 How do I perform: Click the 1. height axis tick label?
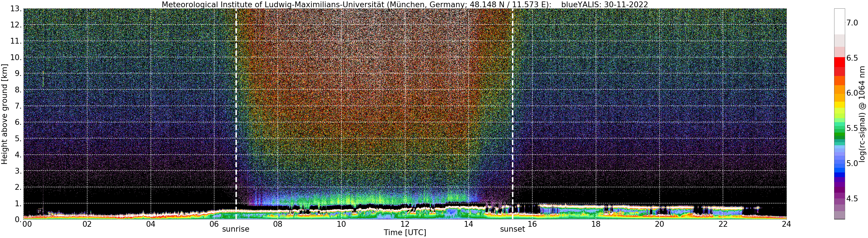tap(18, 203)
